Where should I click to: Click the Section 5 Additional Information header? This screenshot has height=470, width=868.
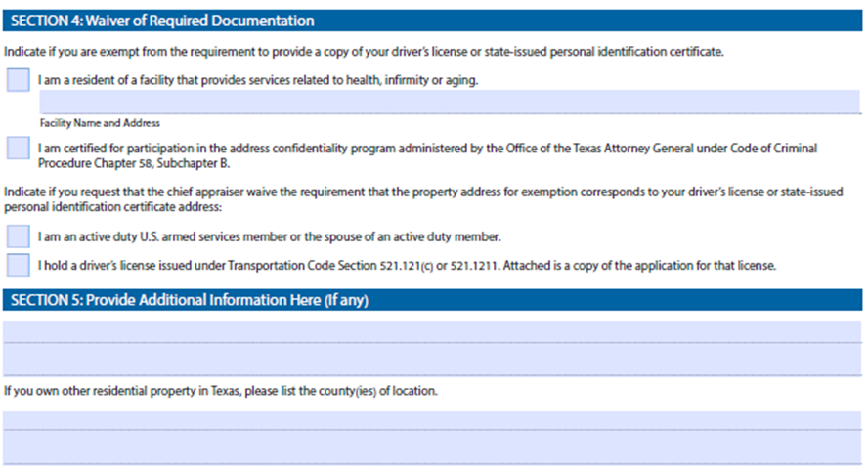(x=432, y=300)
